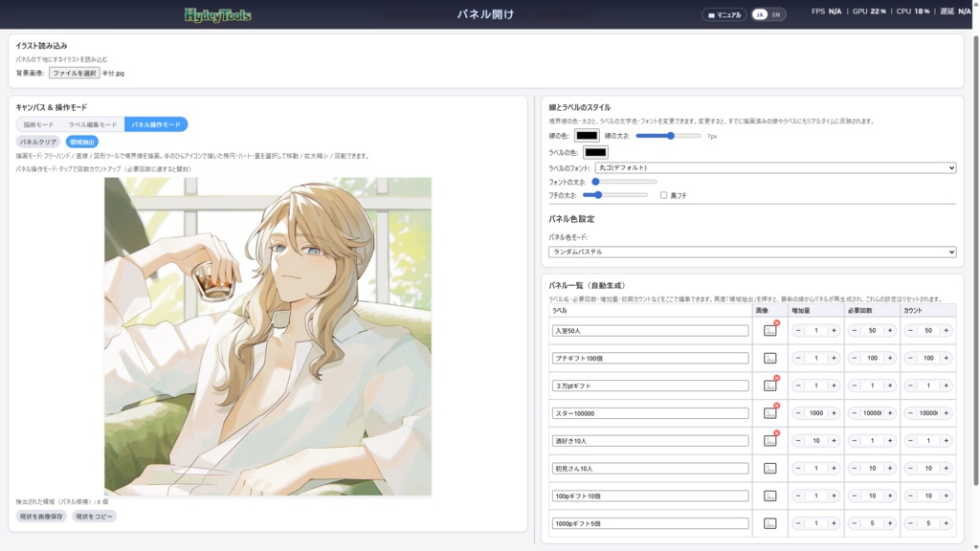Viewport: 980px width, 551px height.
Task: Remove image from スター100000 row
Action: [x=777, y=406]
